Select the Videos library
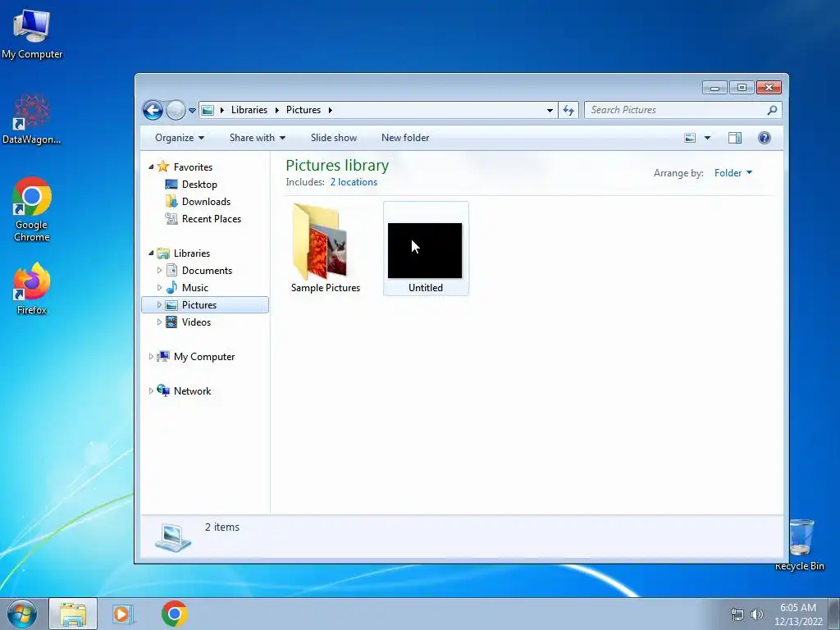Screen dimensions: 840x630 tap(196, 322)
